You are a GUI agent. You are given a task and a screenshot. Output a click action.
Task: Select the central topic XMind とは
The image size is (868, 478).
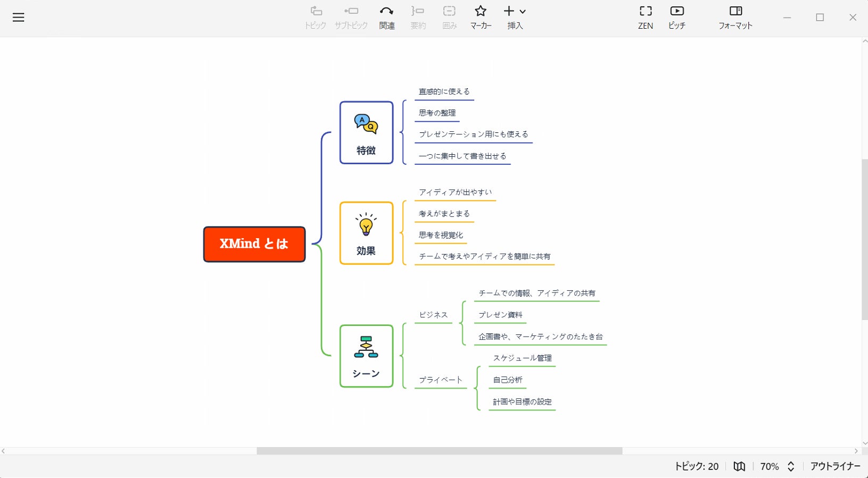coord(254,244)
